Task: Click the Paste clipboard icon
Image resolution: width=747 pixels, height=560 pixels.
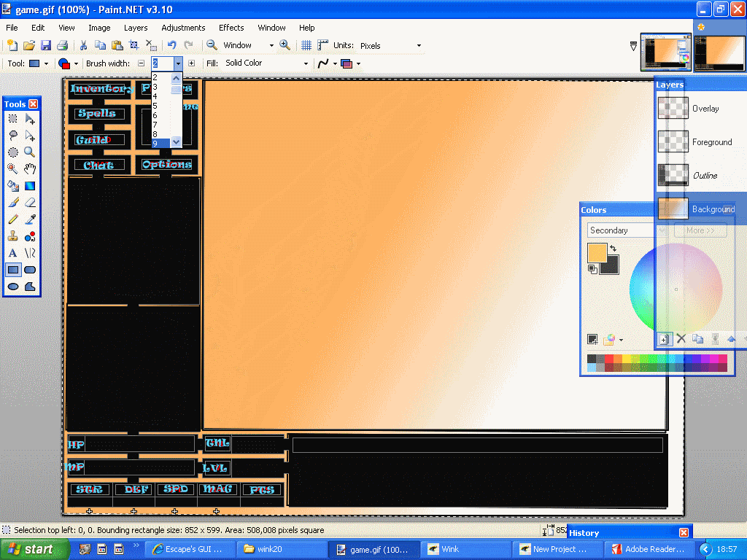Action: (x=117, y=46)
